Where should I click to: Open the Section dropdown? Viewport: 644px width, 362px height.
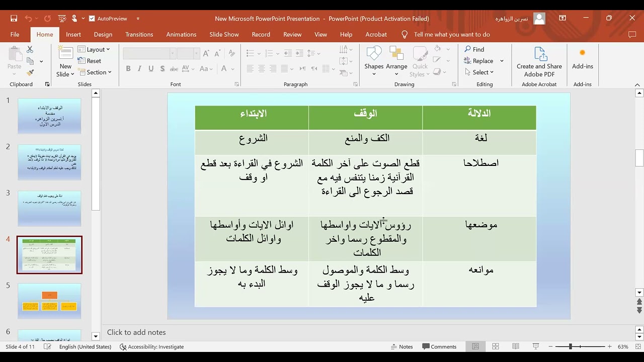tap(95, 72)
